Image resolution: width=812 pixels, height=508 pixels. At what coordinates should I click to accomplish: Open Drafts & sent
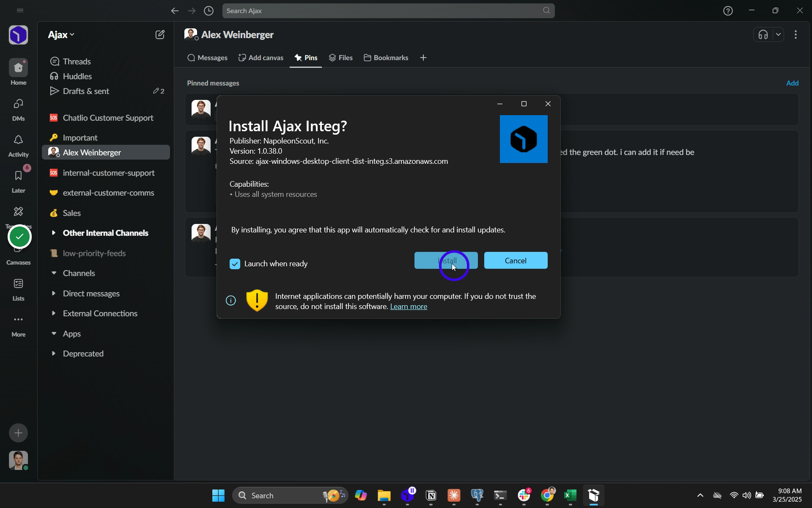coord(106,91)
